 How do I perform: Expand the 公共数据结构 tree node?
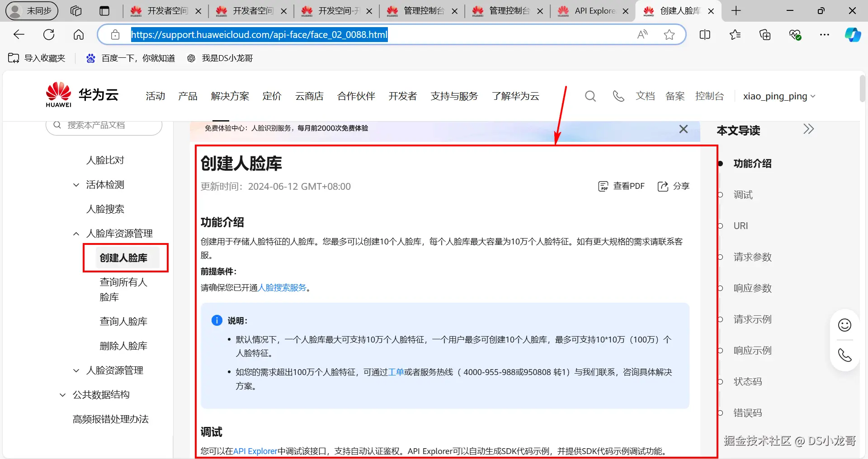62,395
